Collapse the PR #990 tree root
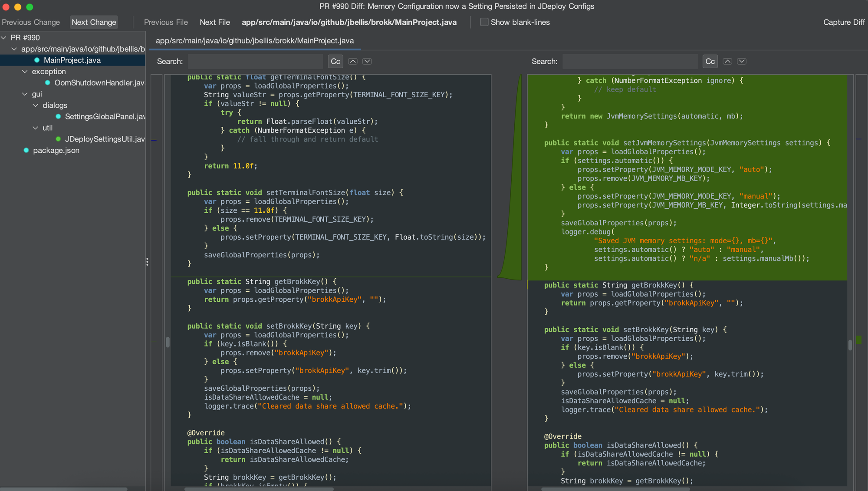The image size is (868, 491). [4, 38]
